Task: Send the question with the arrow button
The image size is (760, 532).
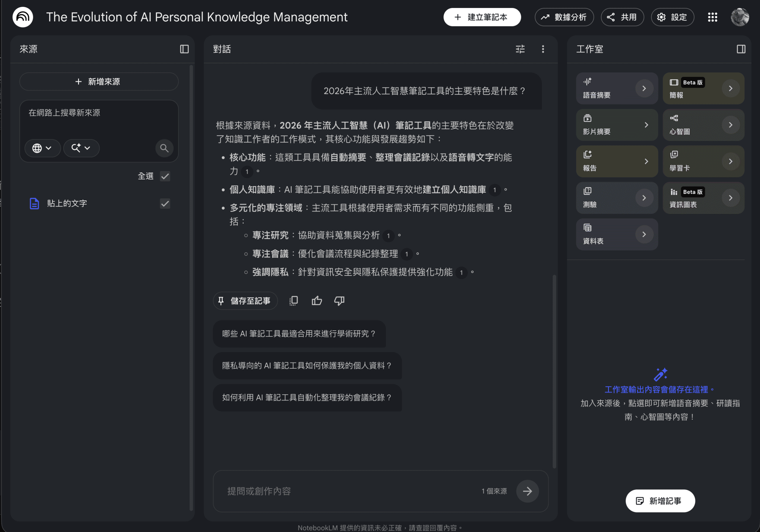Action: click(527, 491)
